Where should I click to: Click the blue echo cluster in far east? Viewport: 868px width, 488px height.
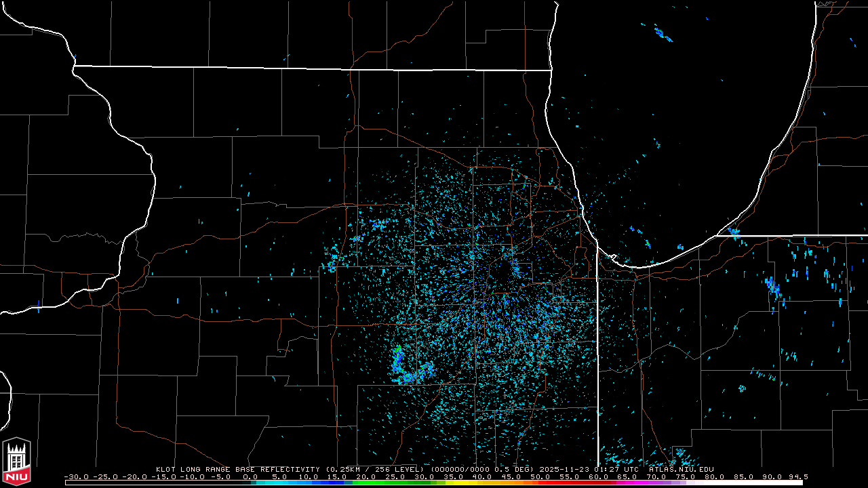coord(772,287)
